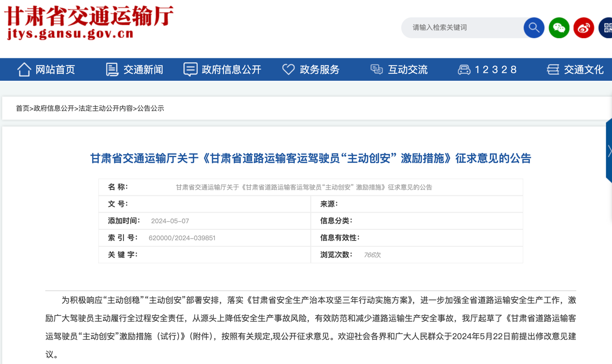This screenshot has width=612, height=364.
Task: Click the 来源 label
Action: click(x=329, y=204)
